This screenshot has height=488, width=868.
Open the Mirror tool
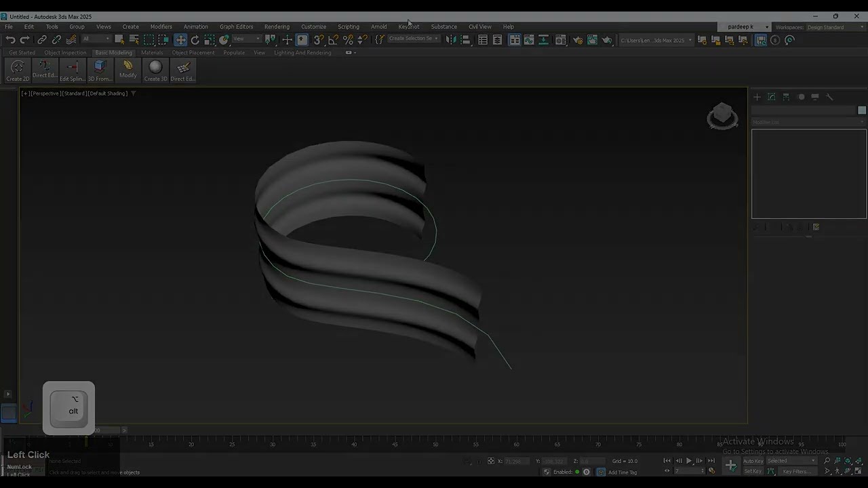[x=451, y=40]
